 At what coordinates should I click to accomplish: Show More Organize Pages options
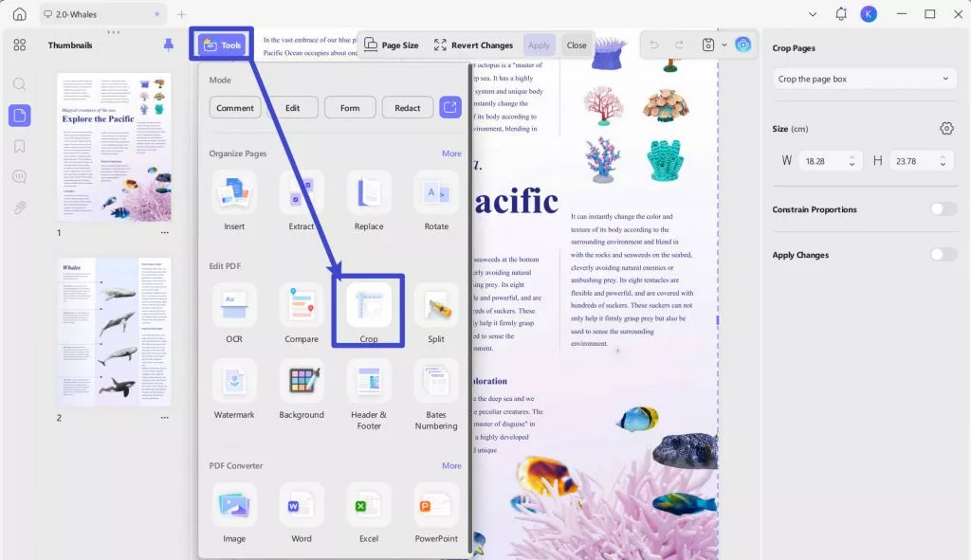[x=451, y=154]
